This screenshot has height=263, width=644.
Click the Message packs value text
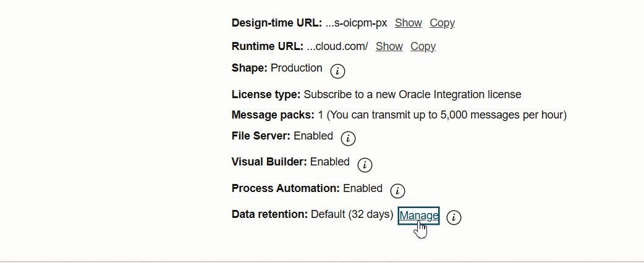pyautogui.click(x=443, y=115)
